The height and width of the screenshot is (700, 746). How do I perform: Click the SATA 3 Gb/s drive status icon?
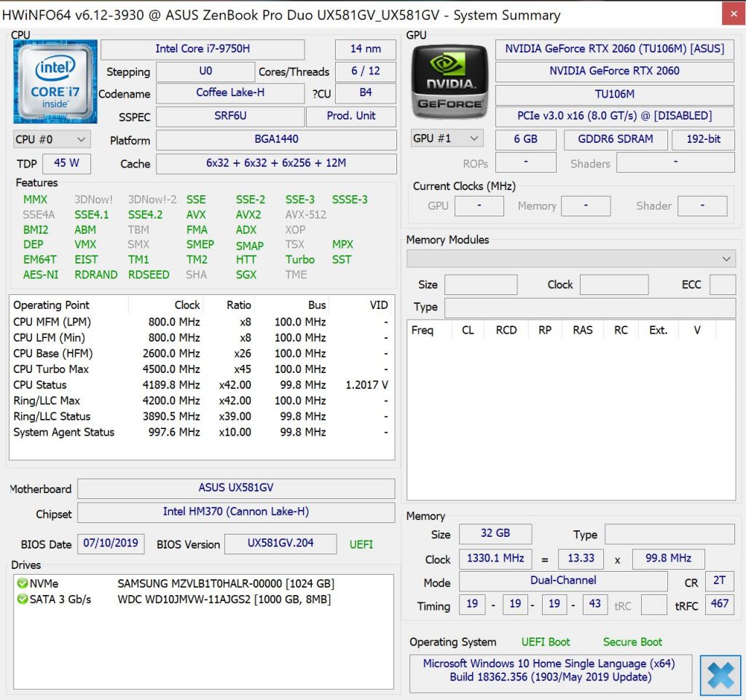[x=23, y=599]
